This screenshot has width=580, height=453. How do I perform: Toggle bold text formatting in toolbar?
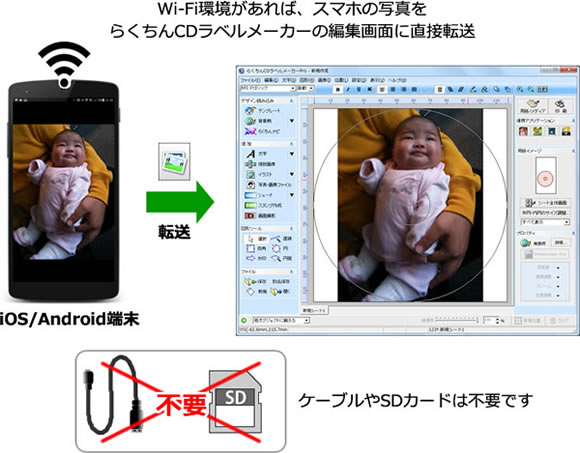coord(337,89)
